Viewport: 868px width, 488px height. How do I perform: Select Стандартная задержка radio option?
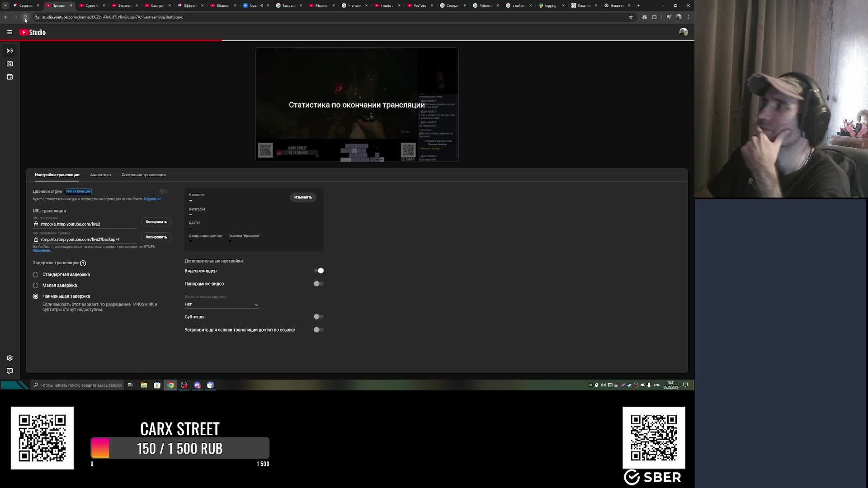(36, 275)
